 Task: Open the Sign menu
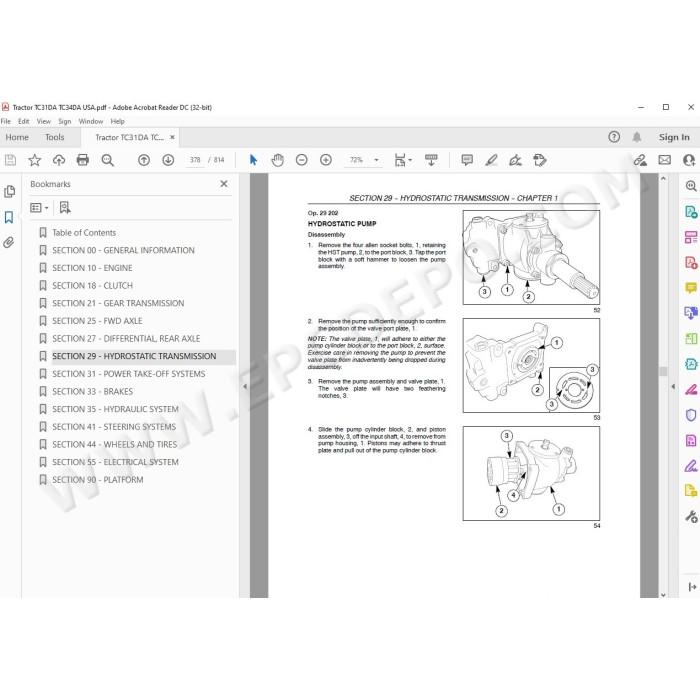(65, 121)
